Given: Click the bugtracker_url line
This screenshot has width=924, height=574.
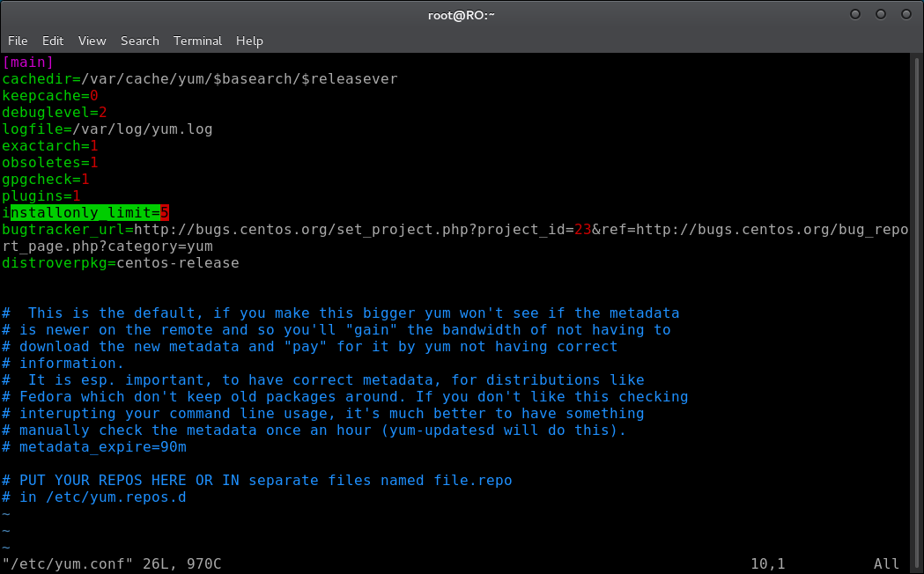Looking at the screenshot, I should (x=455, y=238).
